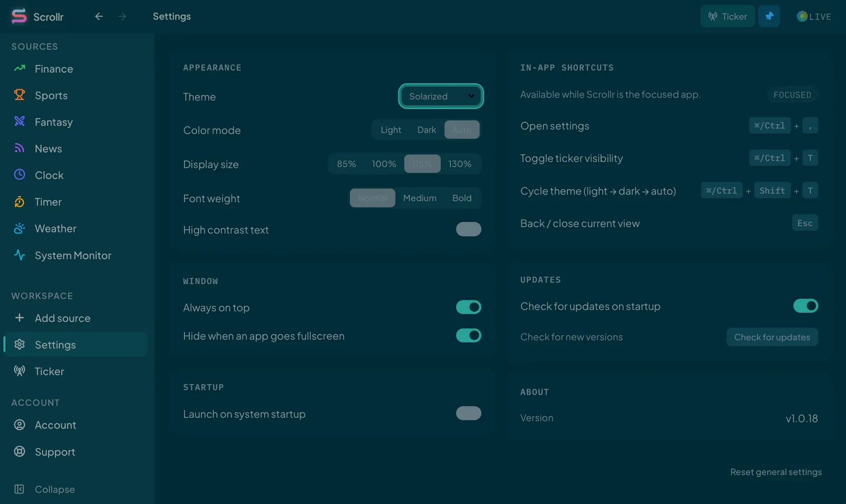
Task: Turn on Launch on system startup
Action: tap(468, 413)
